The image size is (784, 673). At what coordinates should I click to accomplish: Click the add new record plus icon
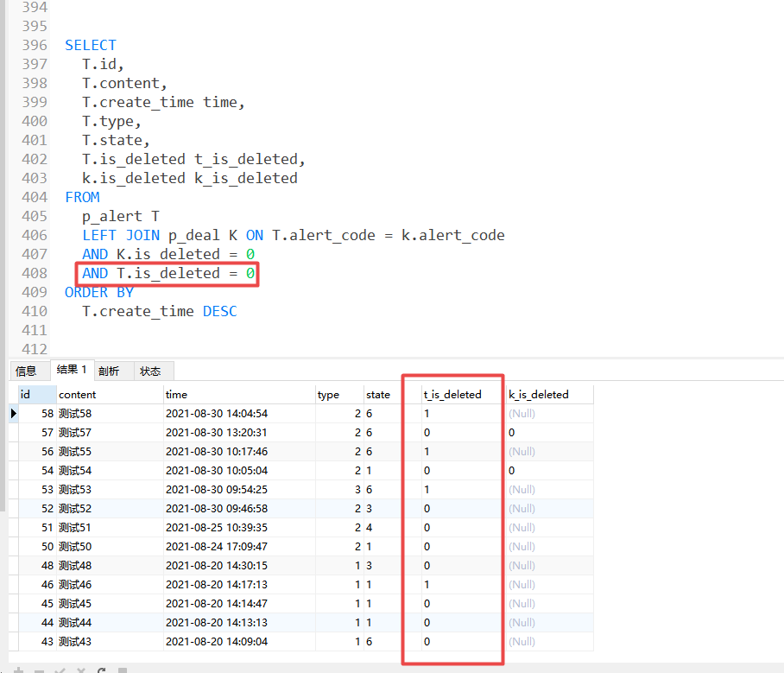pos(18,669)
